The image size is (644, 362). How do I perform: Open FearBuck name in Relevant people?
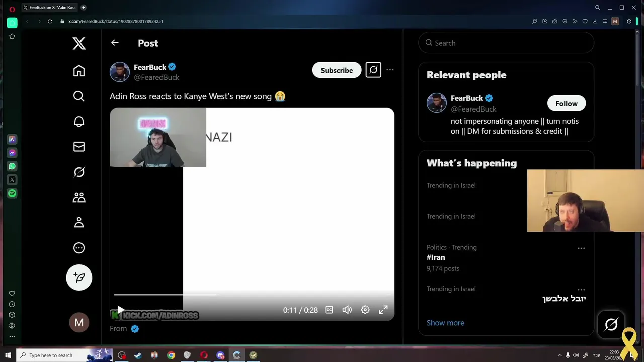coord(467,98)
